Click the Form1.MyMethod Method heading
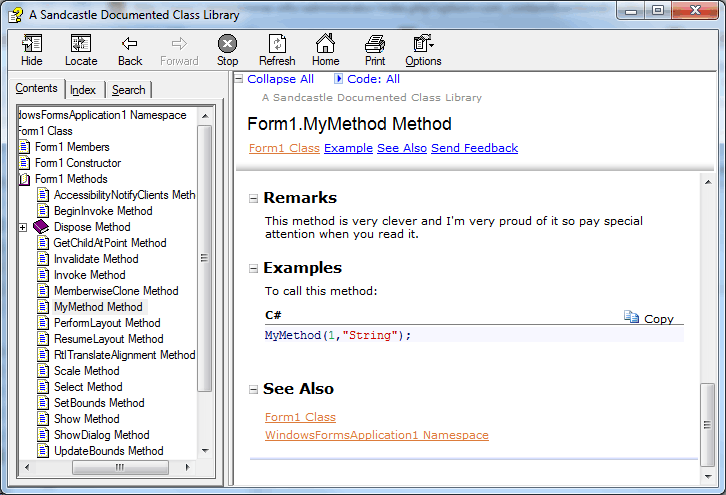Image resolution: width=726 pixels, height=495 pixels. pyautogui.click(x=350, y=124)
